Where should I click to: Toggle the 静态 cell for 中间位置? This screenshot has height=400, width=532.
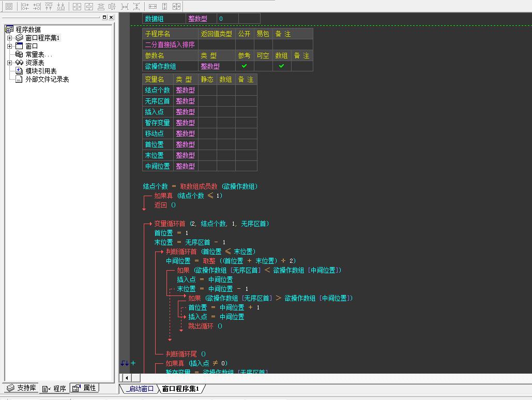[207, 166]
